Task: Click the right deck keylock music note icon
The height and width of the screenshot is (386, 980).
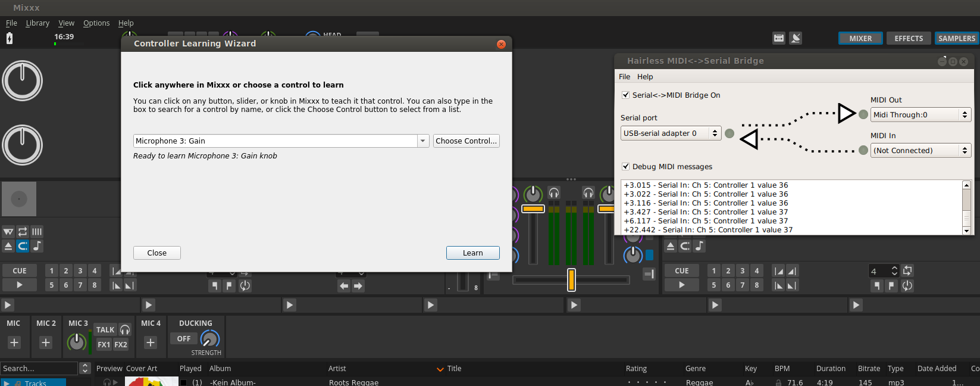Action: 699,246
